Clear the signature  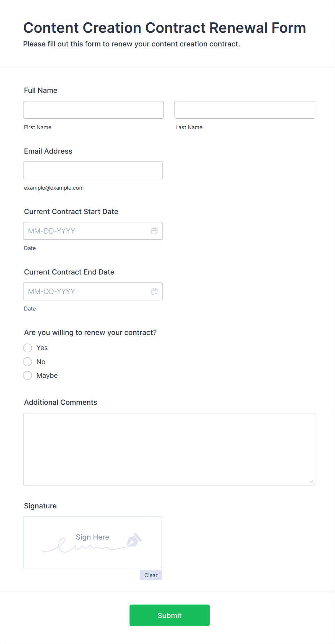tap(151, 575)
